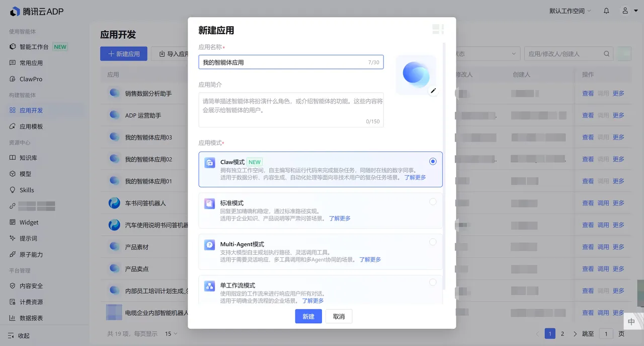
Task: Expand the 默认工作空间 workspace dropdown
Action: coord(570,11)
